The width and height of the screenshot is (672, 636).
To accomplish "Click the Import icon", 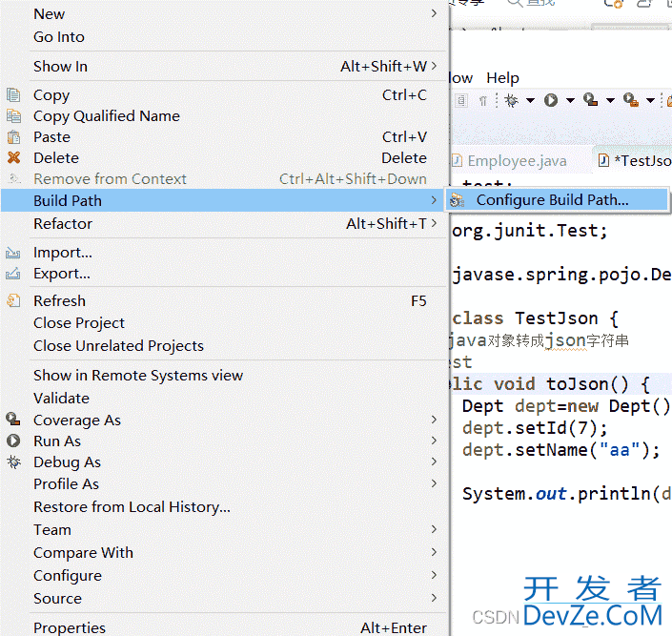I will click(x=12, y=253).
